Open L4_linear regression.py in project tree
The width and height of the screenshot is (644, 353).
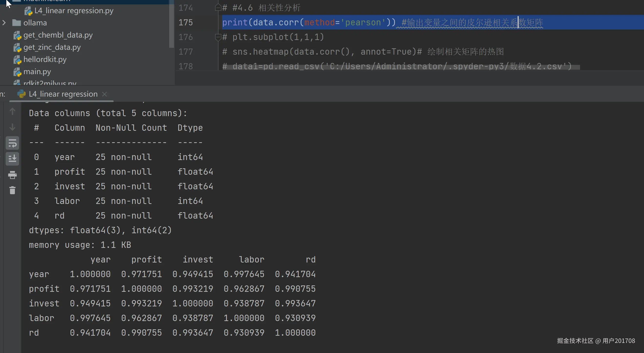[74, 11]
